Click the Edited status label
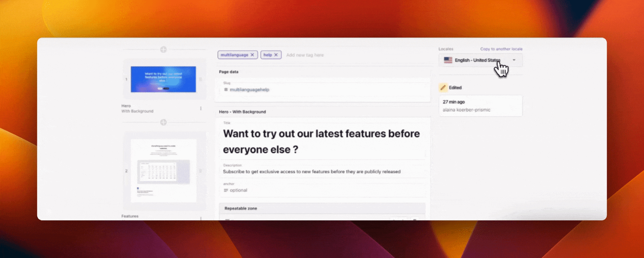 [x=455, y=87]
